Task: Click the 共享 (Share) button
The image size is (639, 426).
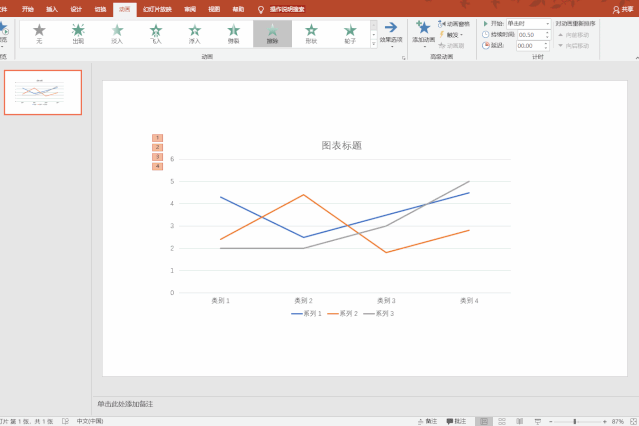Action: [623, 9]
